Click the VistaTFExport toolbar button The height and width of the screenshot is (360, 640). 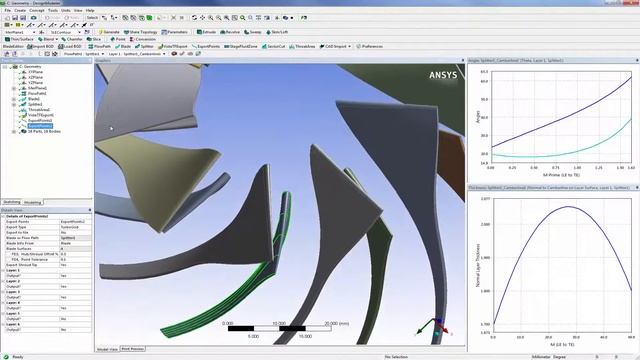click(x=173, y=47)
